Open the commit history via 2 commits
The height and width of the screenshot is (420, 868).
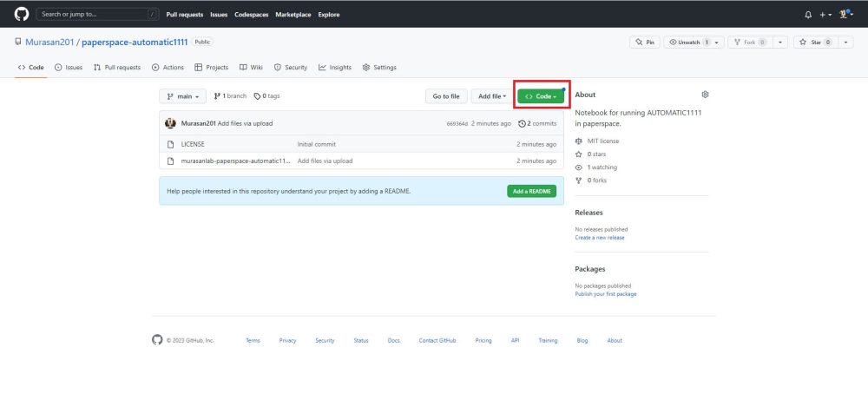pos(537,123)
